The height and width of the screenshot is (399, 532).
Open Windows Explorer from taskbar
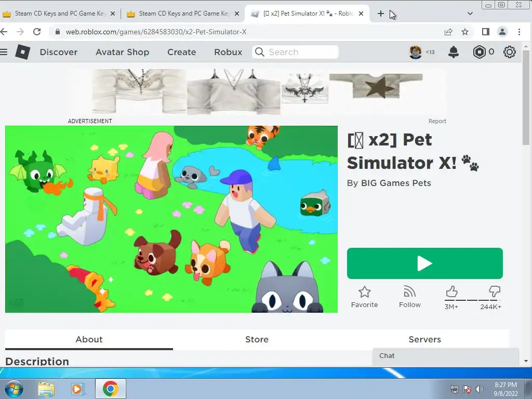[x=46, y=389]
